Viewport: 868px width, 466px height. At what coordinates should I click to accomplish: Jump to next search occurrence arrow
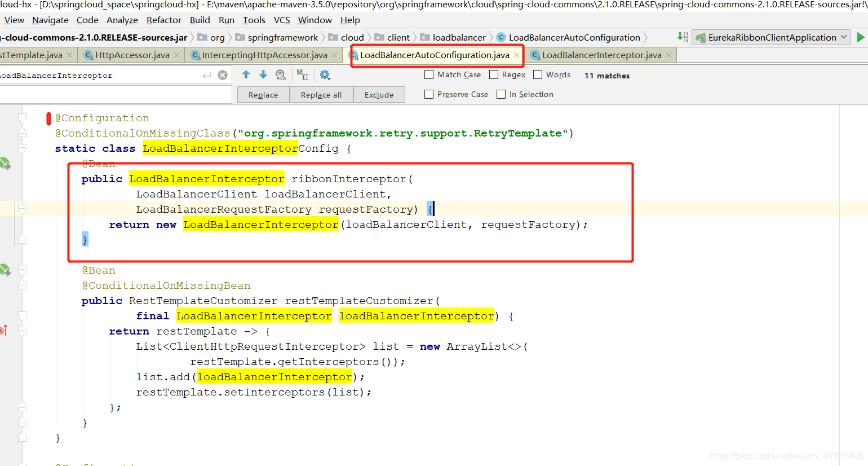pyautogui.click(x=263, y=74)
